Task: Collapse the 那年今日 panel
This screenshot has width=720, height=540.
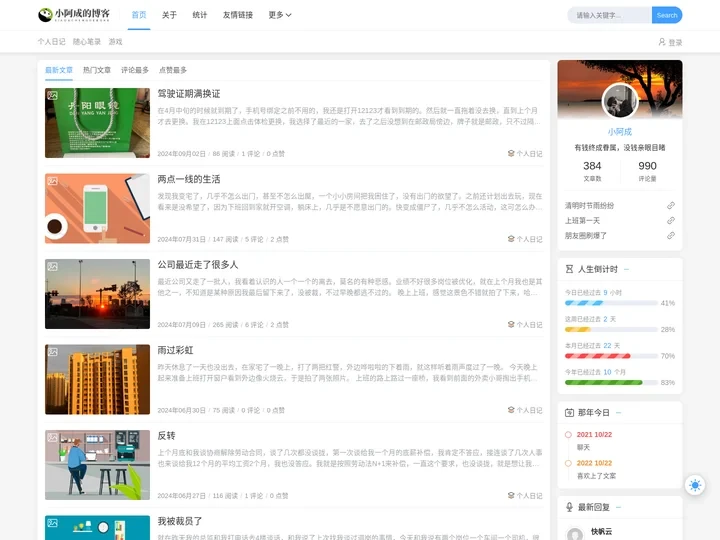Action: tap(619, 412)
